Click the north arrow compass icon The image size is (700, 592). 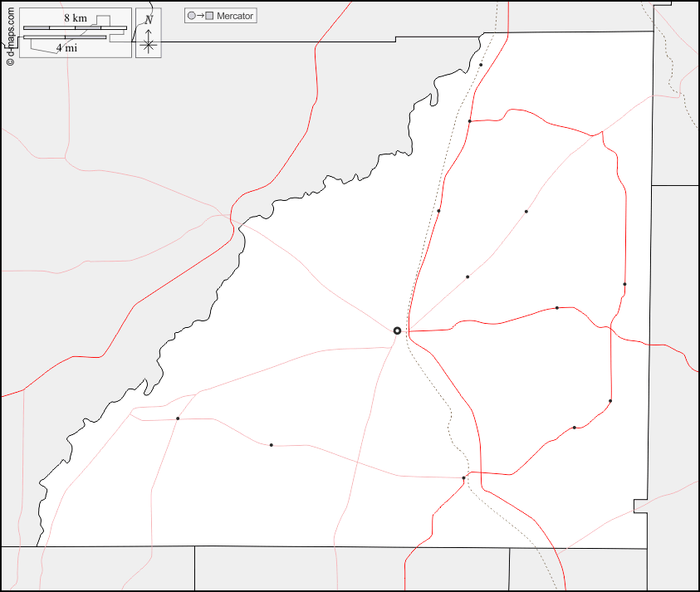pyautogui.click(x=148, y=33)
